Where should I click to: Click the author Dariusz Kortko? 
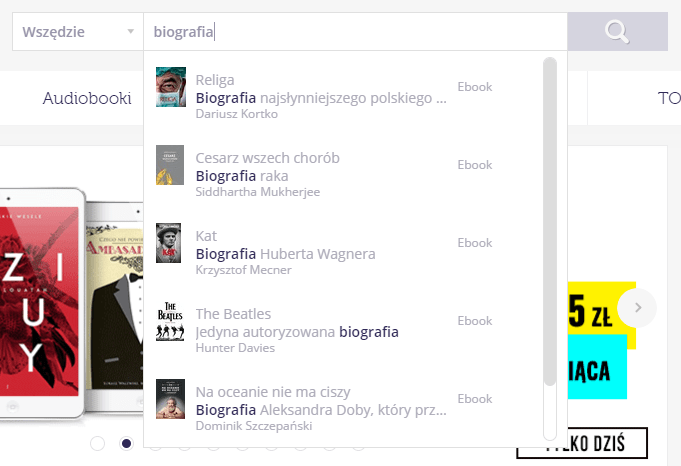coord(237,114)
